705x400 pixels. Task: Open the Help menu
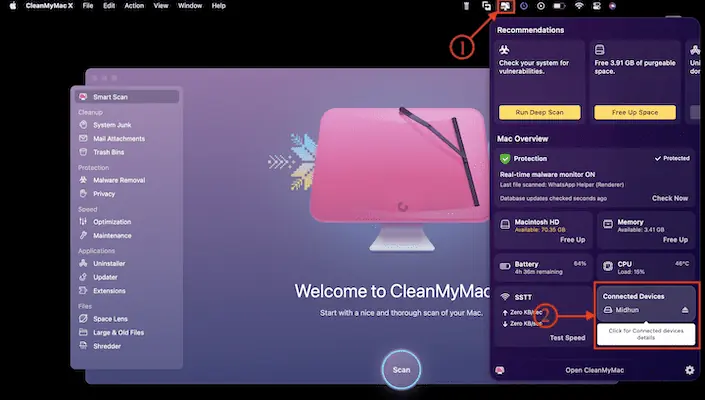(219, 6)
